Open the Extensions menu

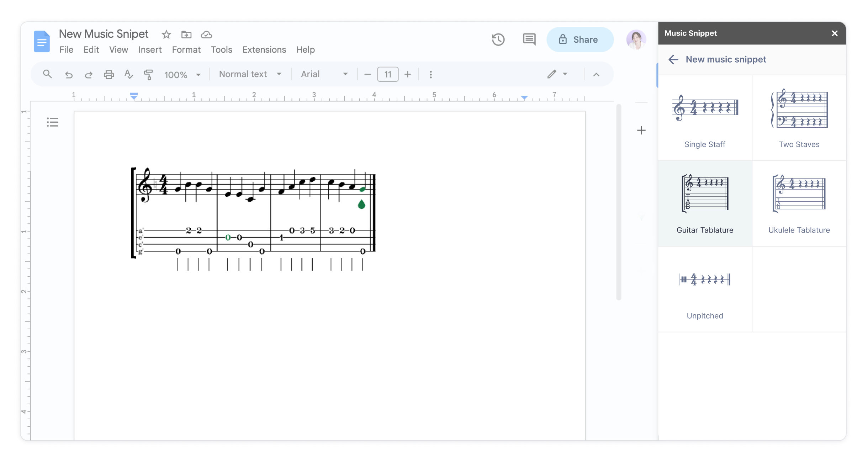click(264, 49)
